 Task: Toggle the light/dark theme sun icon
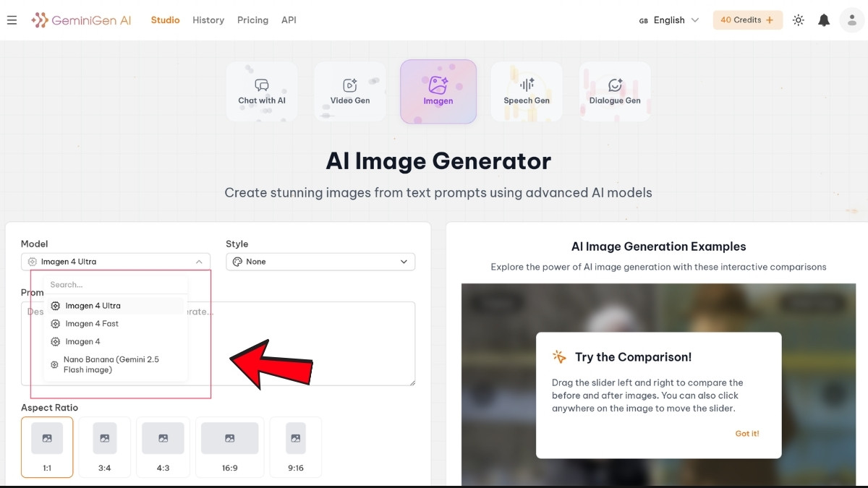799,20
